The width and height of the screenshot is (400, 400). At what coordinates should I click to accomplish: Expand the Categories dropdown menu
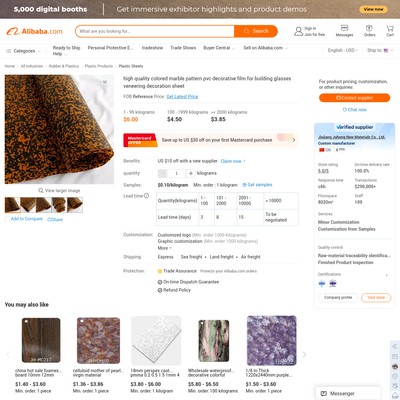23,51
